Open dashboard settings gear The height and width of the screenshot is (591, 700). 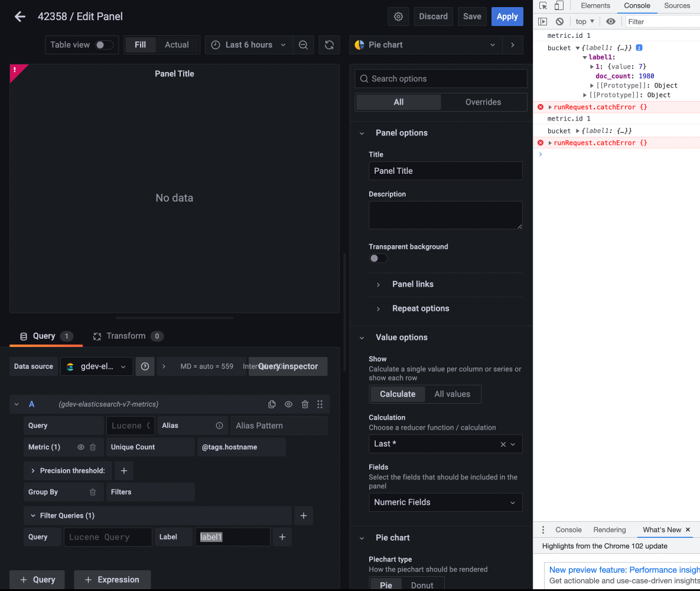tap(398, 17)
